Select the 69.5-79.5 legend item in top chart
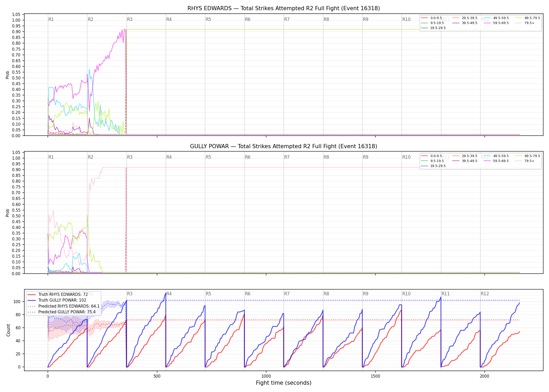 click(528, 18)
